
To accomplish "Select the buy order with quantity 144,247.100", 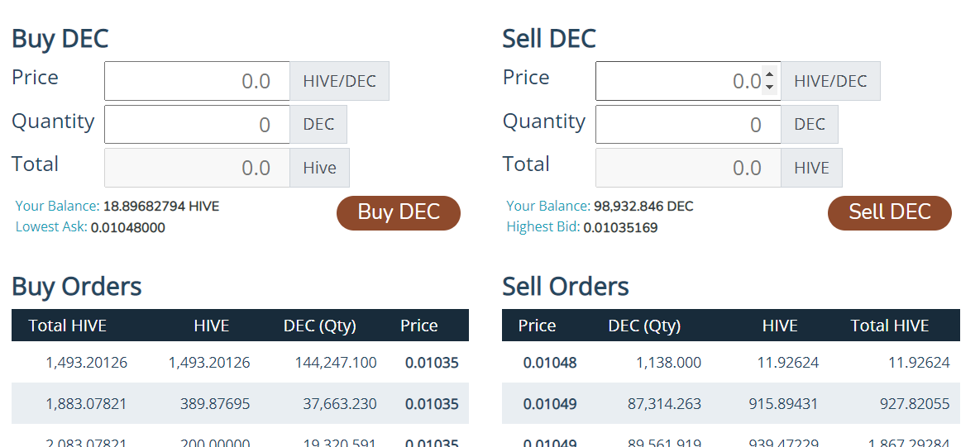I will click(240, 362).
